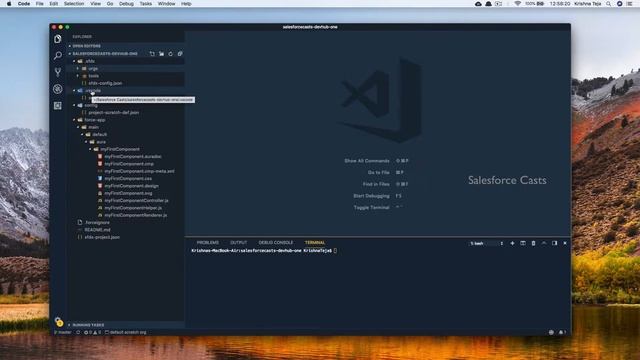
Task: Expand the tools folder
Action: point(93,76)
